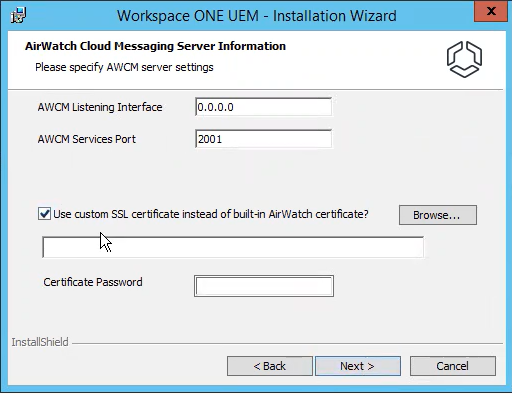512x394 pixels.
Task: Uncheck Use custom SSL certificate checkbox
Action: pyautogui.click(x=44, y=214)
